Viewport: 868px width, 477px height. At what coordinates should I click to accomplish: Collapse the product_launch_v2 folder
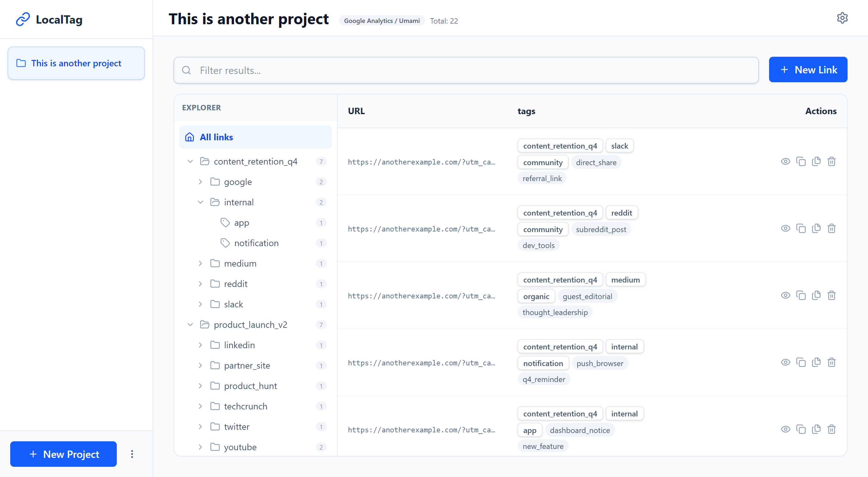(190, 325)
